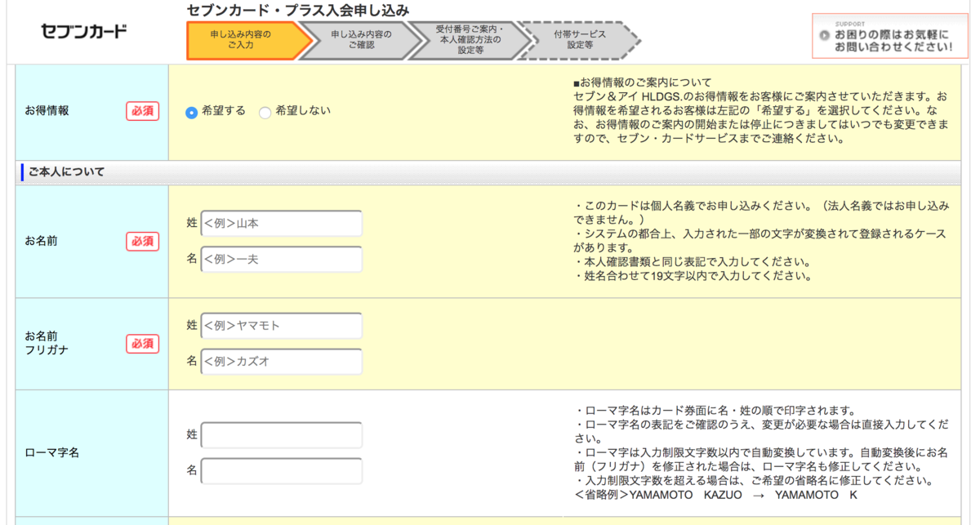Click the ローマ字名 名 input field
This screenshot has width=980, height=525.
pos(281,471)
